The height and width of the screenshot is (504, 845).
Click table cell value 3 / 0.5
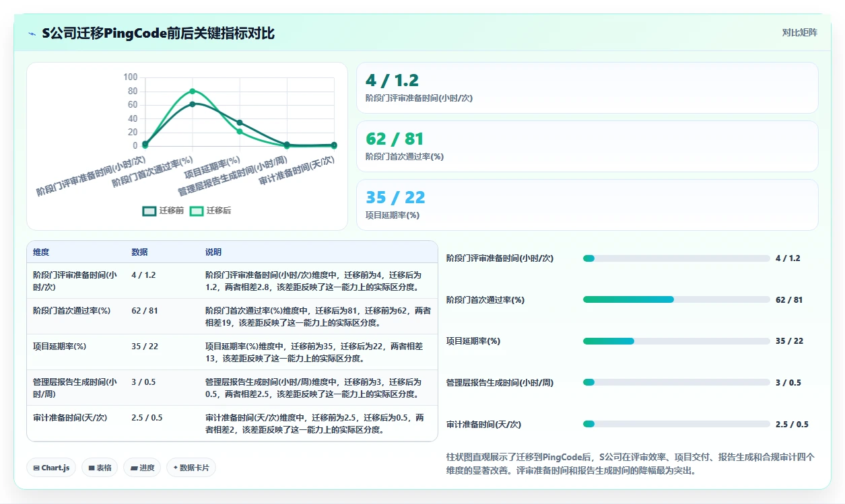click(143, 382)
